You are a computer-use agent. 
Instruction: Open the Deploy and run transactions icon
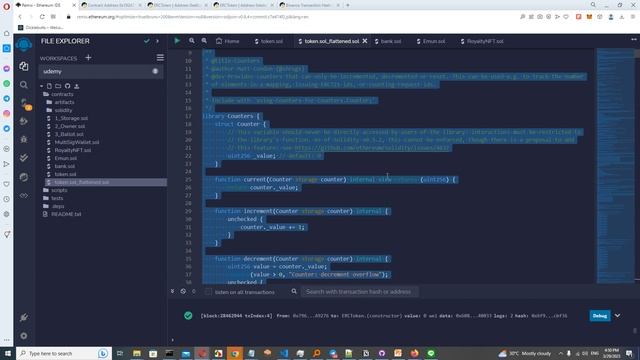point(24,121)
